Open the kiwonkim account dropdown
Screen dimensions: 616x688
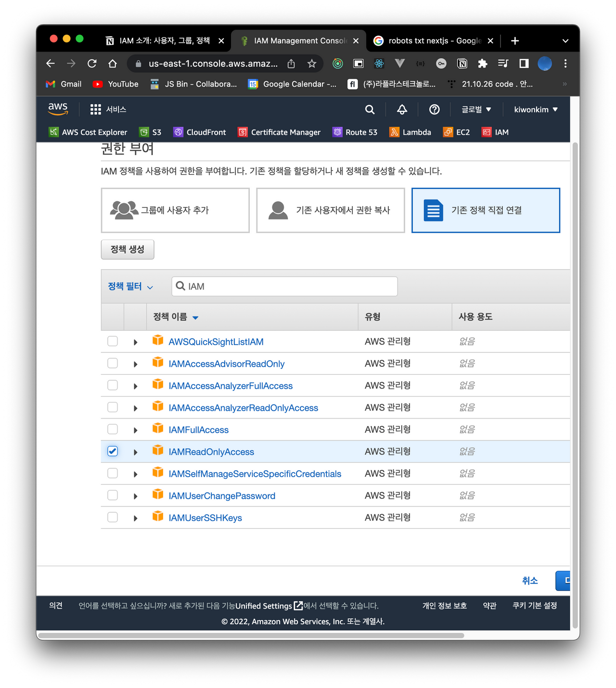point(536,109)
